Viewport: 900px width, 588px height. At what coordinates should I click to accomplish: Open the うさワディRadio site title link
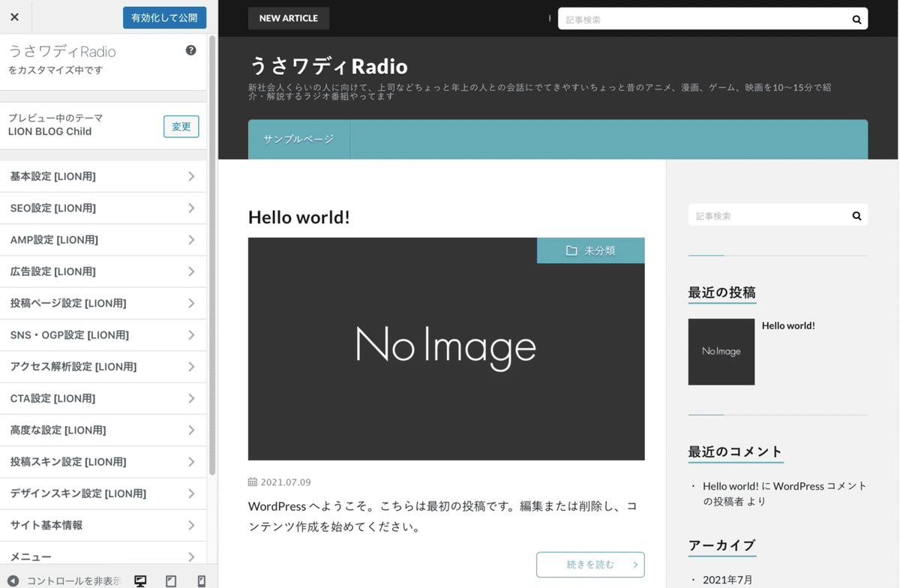(328, 66)
